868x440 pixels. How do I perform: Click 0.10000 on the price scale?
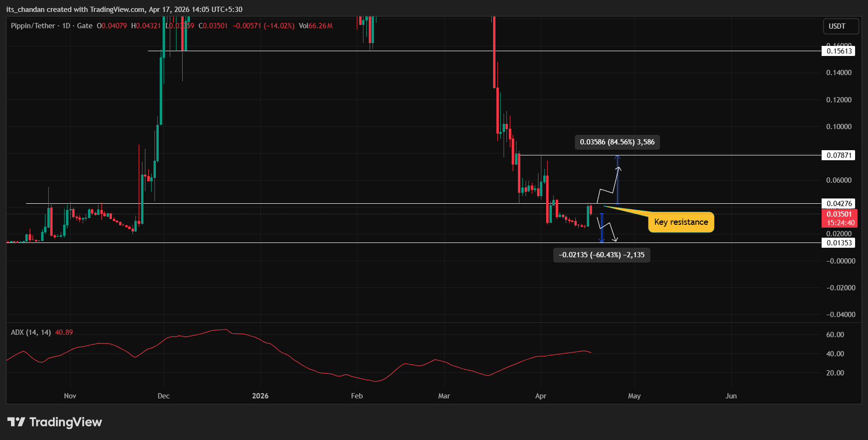839,127
